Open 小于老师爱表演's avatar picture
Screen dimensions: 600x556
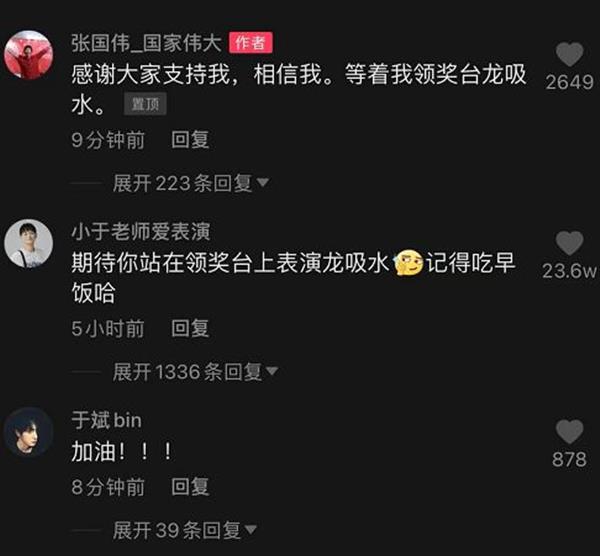[x=29, y=244]
